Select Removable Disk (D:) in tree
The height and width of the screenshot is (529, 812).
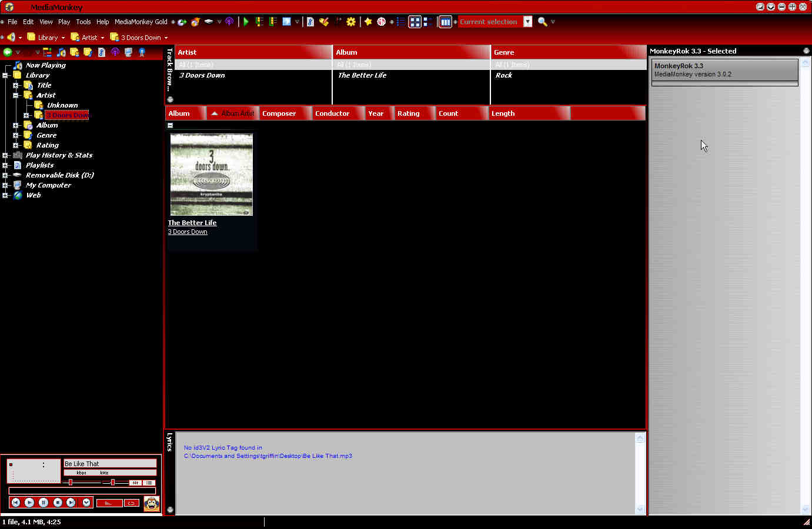coord(59,175)
